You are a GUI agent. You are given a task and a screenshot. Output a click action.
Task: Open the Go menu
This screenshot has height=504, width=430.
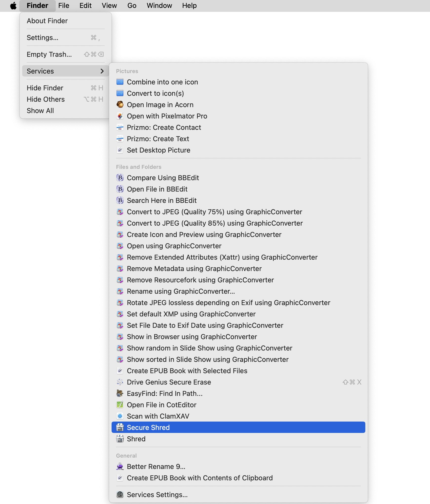point(132,6)
